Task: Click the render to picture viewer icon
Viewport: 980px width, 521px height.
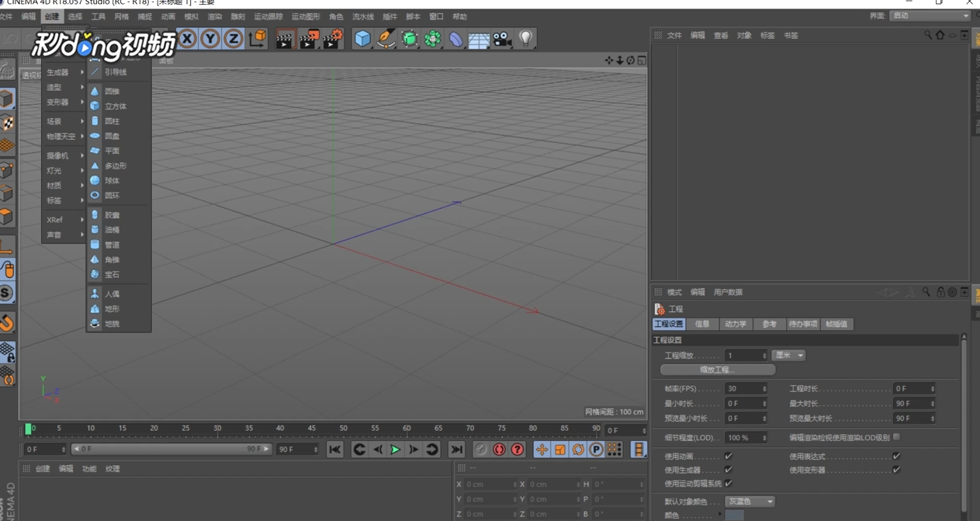Action: pyautogui.click(x=309, y=39)
